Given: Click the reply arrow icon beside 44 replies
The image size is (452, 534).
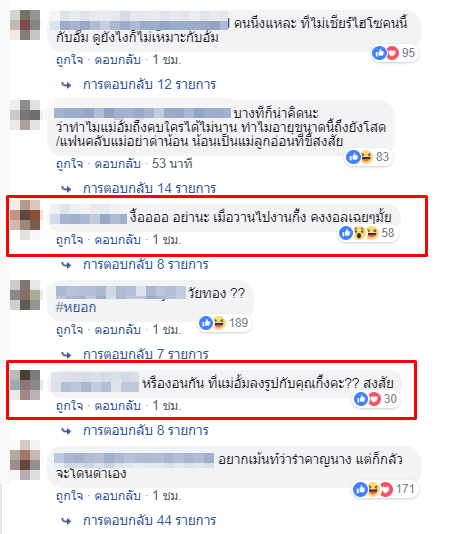Looking at the screenshot, I should click(x=66, y=520).
